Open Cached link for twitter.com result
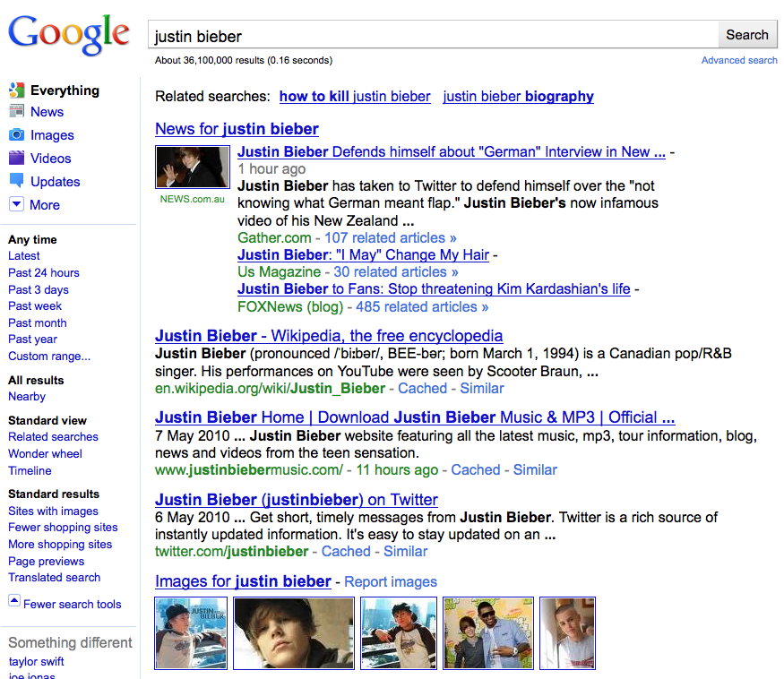Screen dimensions: 784x679 [346, 552]
